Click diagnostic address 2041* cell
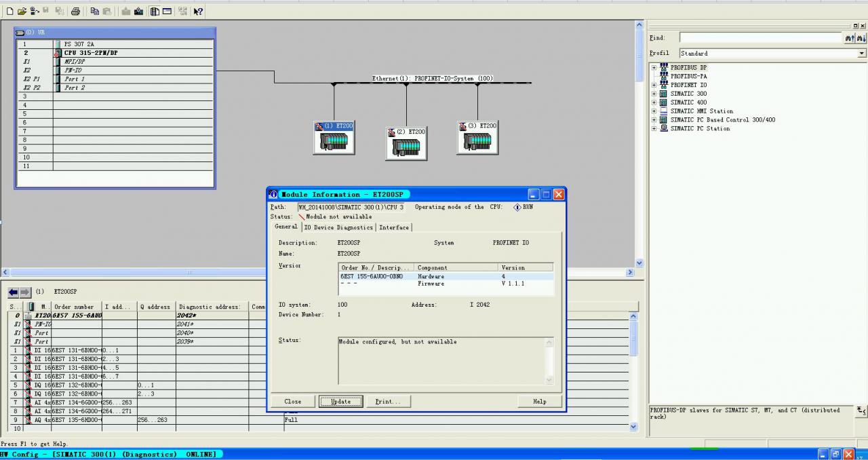 (x=213, y=324)
